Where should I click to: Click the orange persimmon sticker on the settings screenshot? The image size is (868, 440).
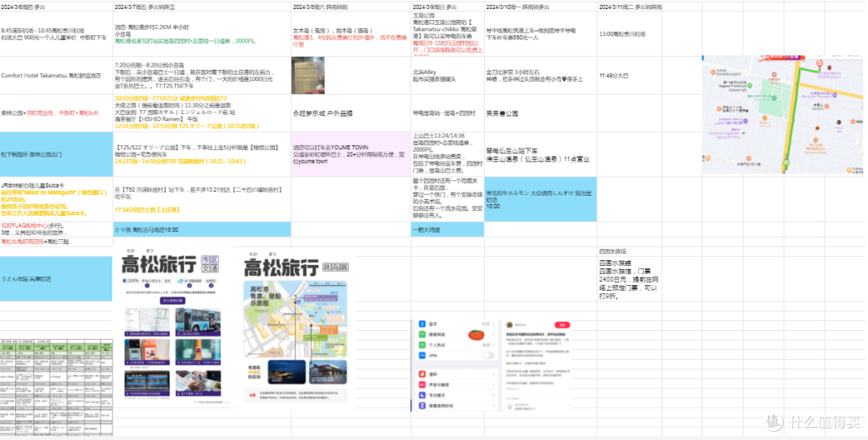click(476, 335)
